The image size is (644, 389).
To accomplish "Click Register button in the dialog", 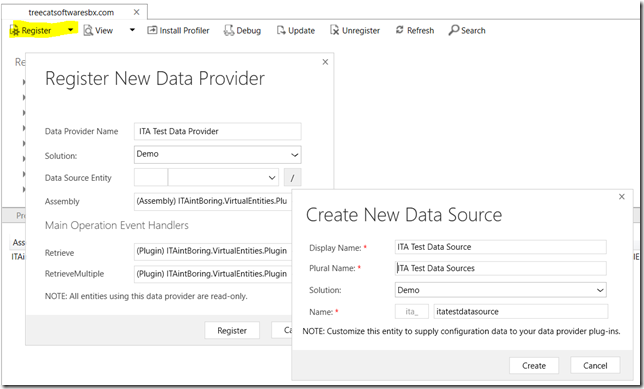I will tap(232, 330).
